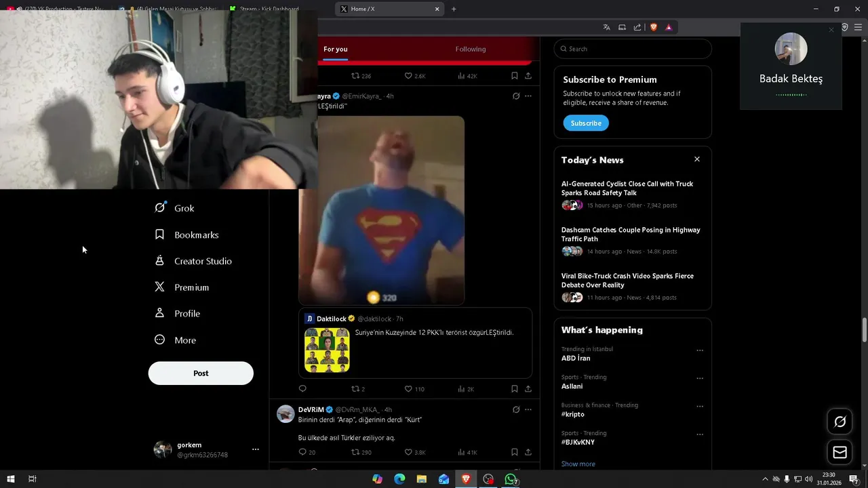
Task: Open more options for ABD İran trend
Action: [x=700, y=350]
